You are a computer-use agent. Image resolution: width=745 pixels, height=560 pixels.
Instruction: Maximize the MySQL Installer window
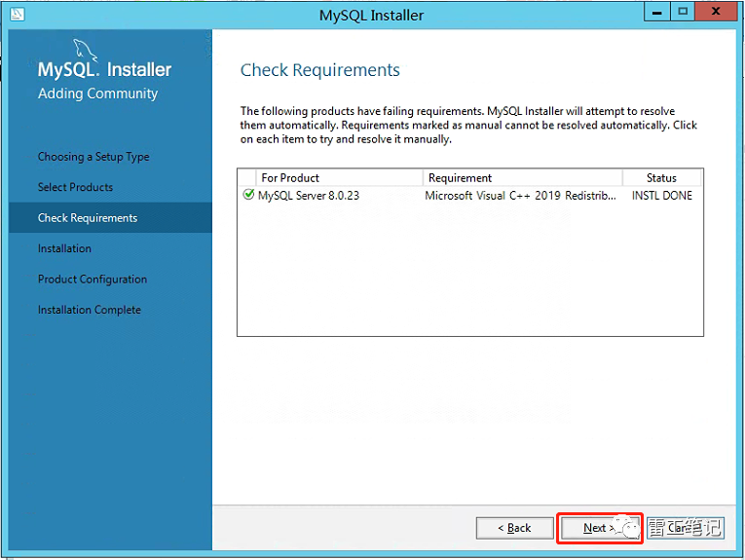click(683, 12)
